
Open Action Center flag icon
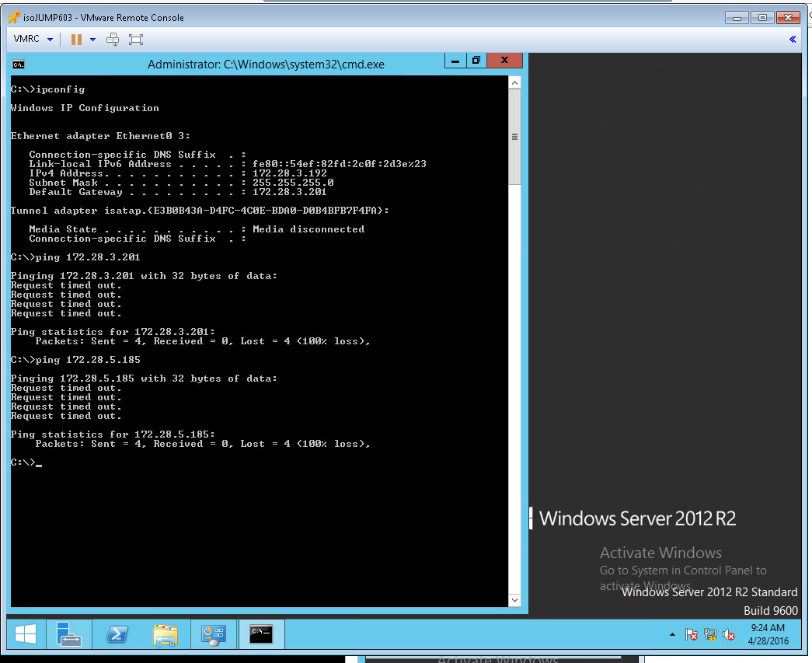pyautogui.click(x=691, y=634)
